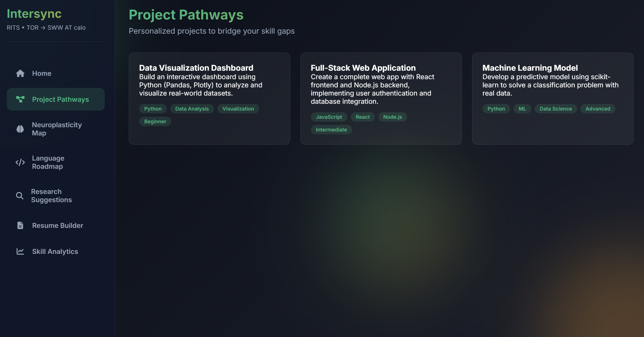Open the Data Visualization Dashboard project

click(x=196, y=68)
